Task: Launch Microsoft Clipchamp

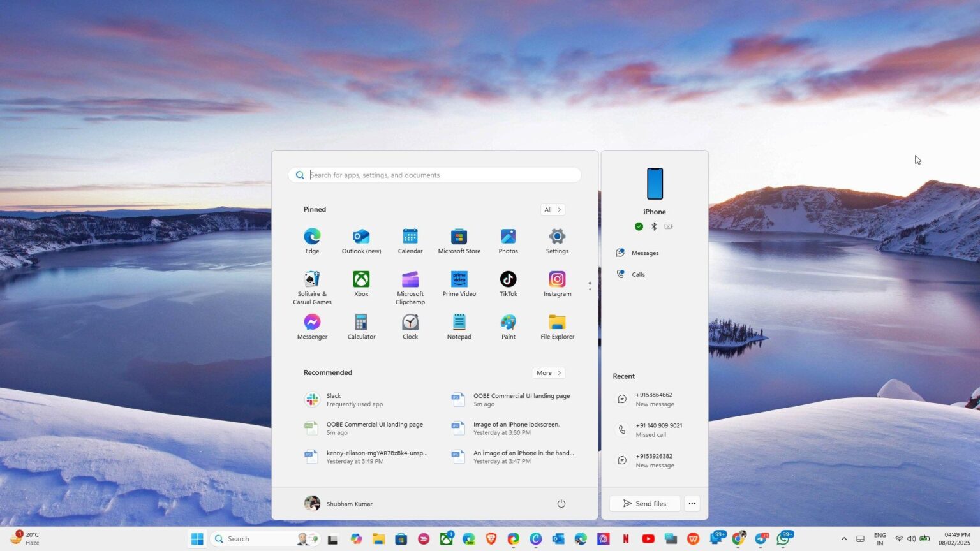Action: point(410,279)
